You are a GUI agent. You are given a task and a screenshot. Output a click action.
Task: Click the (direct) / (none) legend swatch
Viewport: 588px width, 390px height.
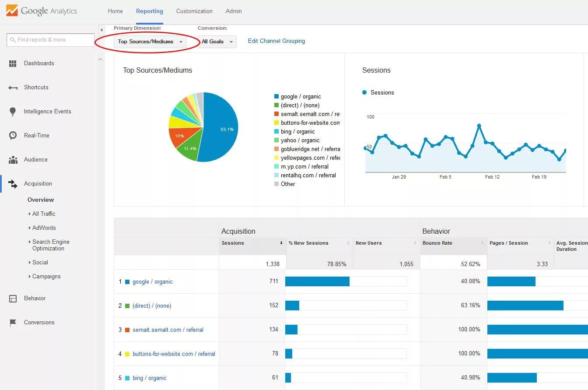[x=276, y=105]
